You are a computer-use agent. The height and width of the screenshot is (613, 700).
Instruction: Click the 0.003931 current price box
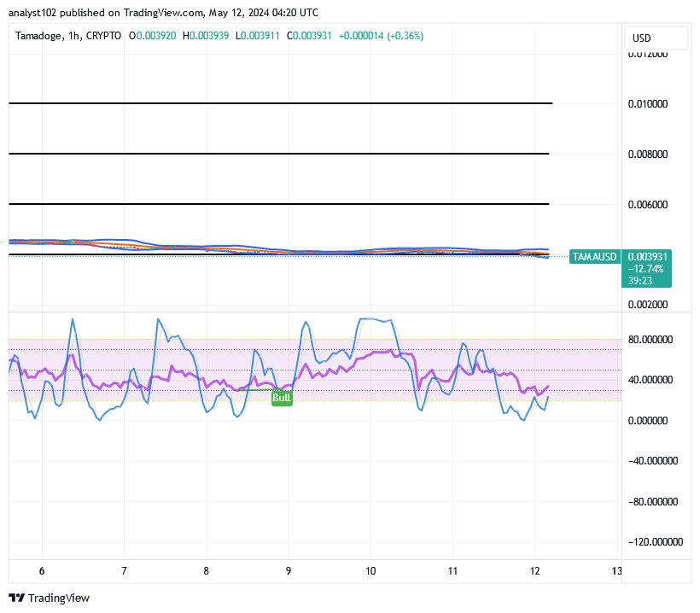pos(647,257)
